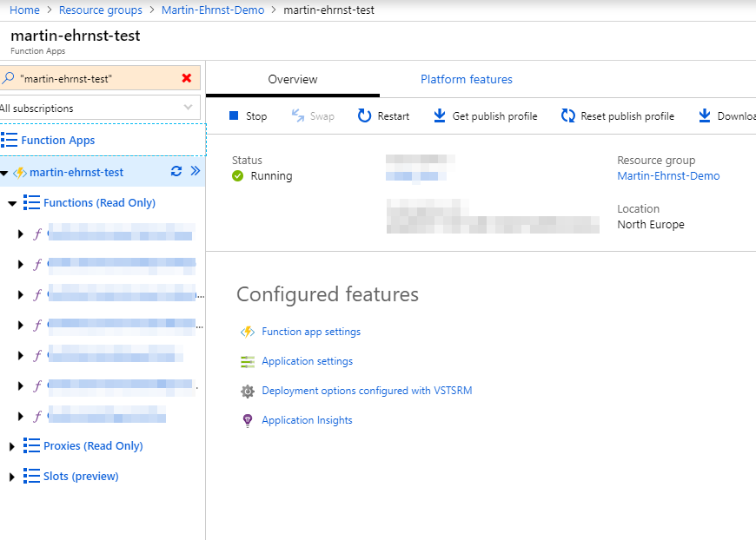Click the Proxies (Read Only) list icon
The height and width of the screenshot is (540, 756).
(x=31, y=446)
